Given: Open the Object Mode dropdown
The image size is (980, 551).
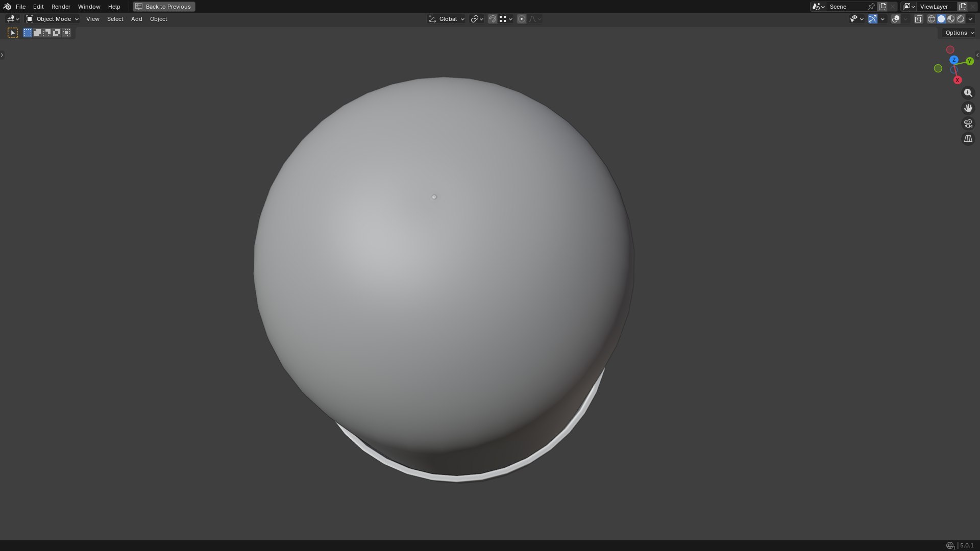Looking at the screenshot, I should 53,19.
